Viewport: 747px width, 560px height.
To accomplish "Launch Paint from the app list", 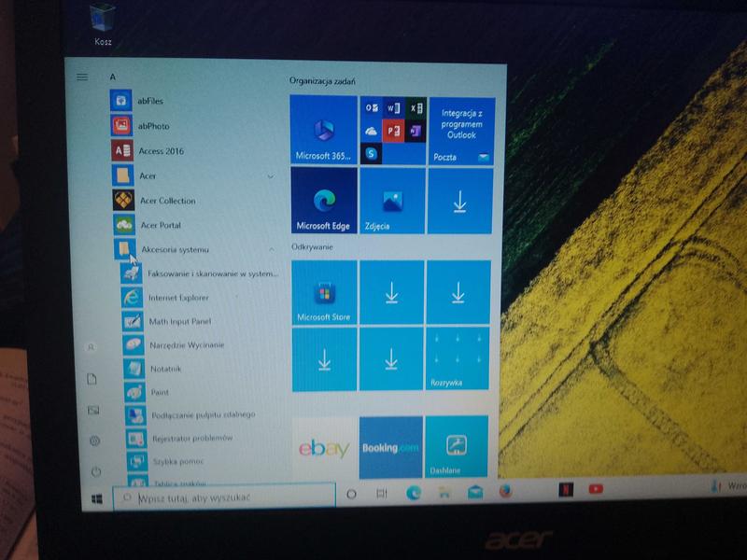I will click(x=159, y=392).
